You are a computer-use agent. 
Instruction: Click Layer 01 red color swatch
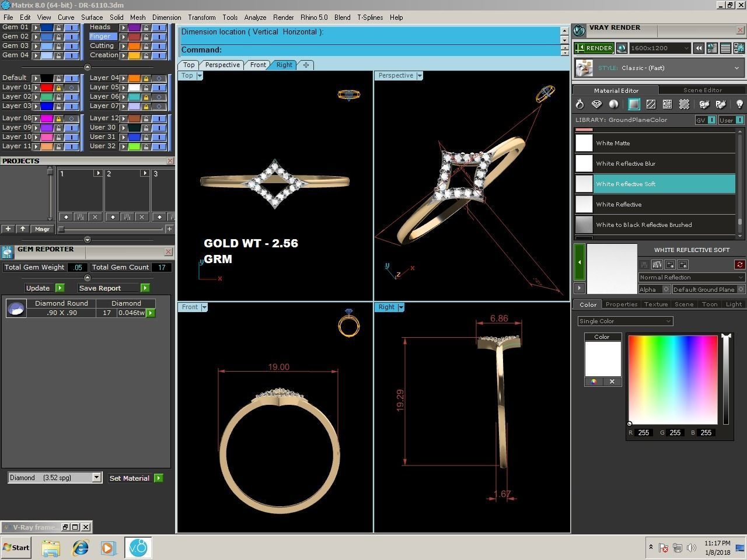tap(47, 87)
